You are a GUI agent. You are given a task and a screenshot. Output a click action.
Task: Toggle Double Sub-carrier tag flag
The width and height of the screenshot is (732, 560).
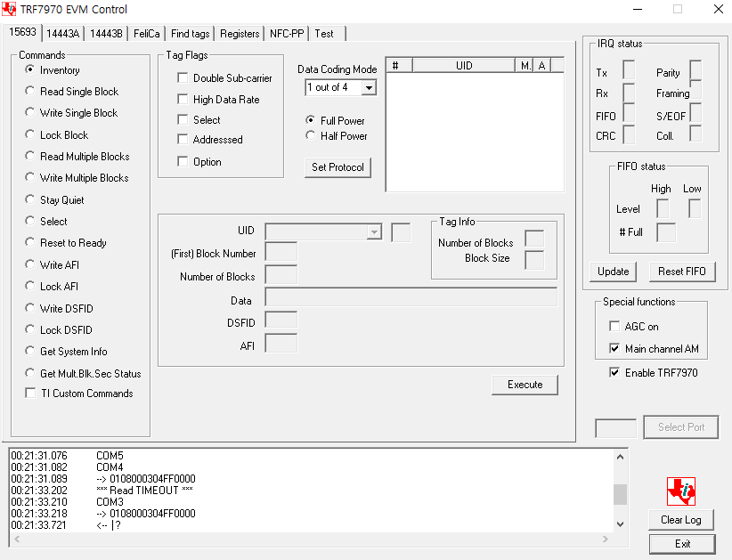click(183, 78)
